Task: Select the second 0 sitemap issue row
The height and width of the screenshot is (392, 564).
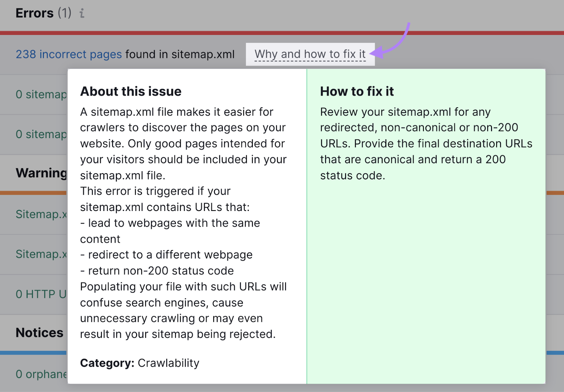Action: (x=41, y=134)
